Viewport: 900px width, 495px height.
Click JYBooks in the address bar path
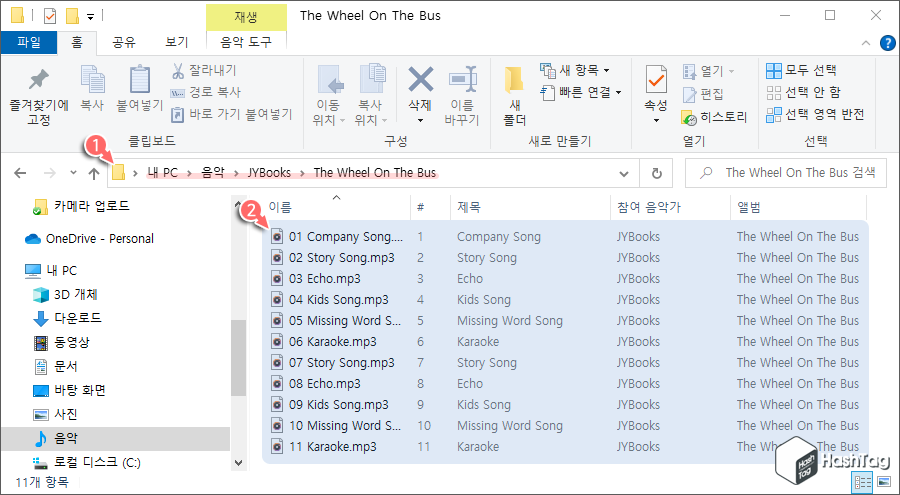[269, 173]
